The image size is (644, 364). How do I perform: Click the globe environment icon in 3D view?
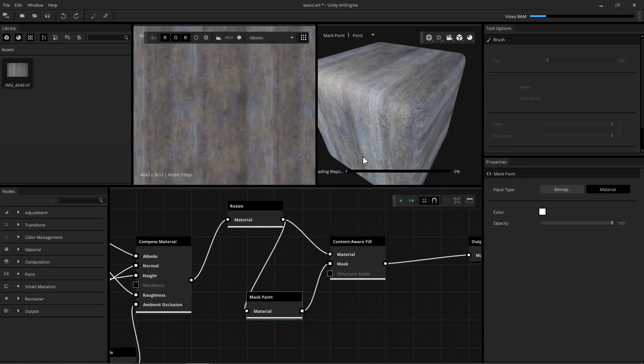[429, 37]
